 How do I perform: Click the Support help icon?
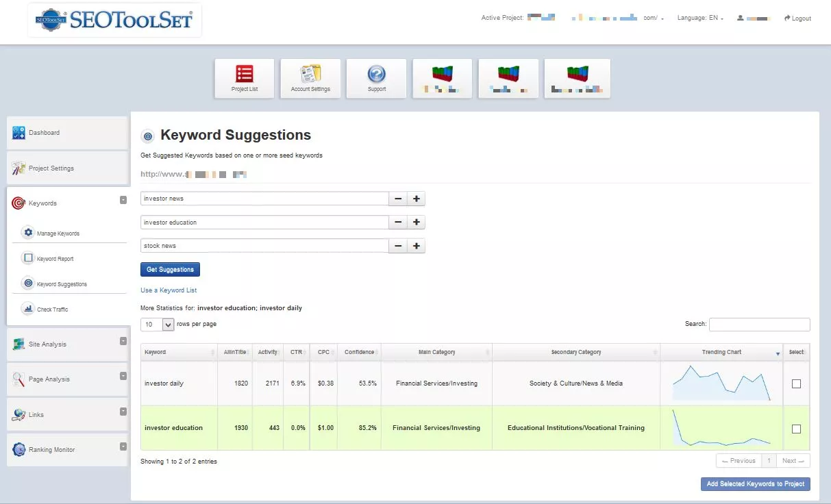pos(376,78)
